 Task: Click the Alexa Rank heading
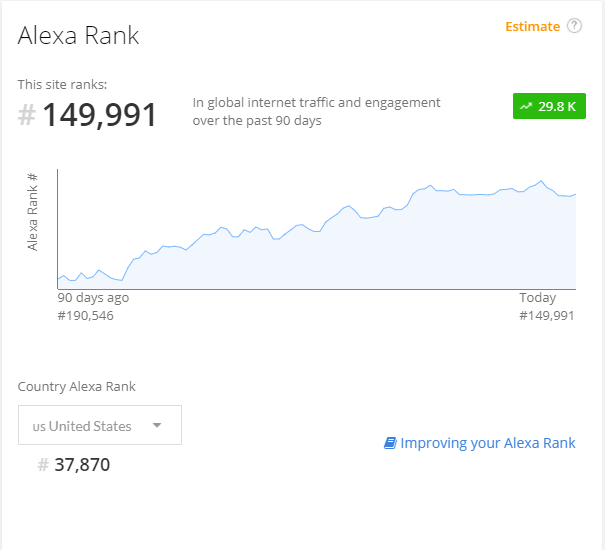point(78,36)
